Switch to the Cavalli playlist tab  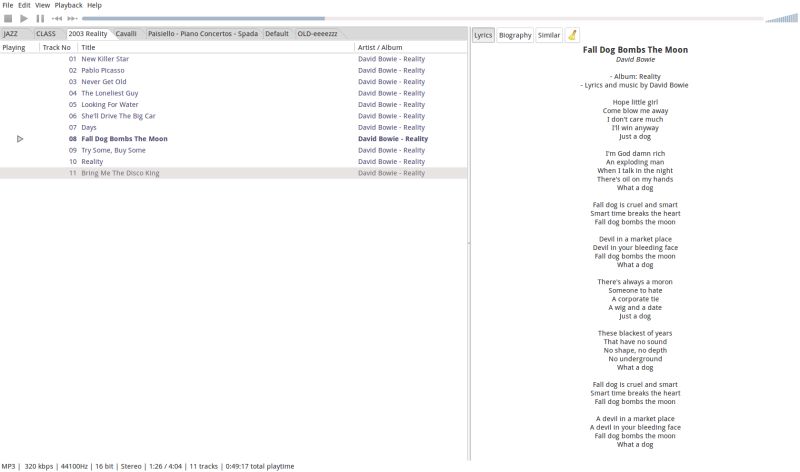pyautogui.click(x=126, y=34)
